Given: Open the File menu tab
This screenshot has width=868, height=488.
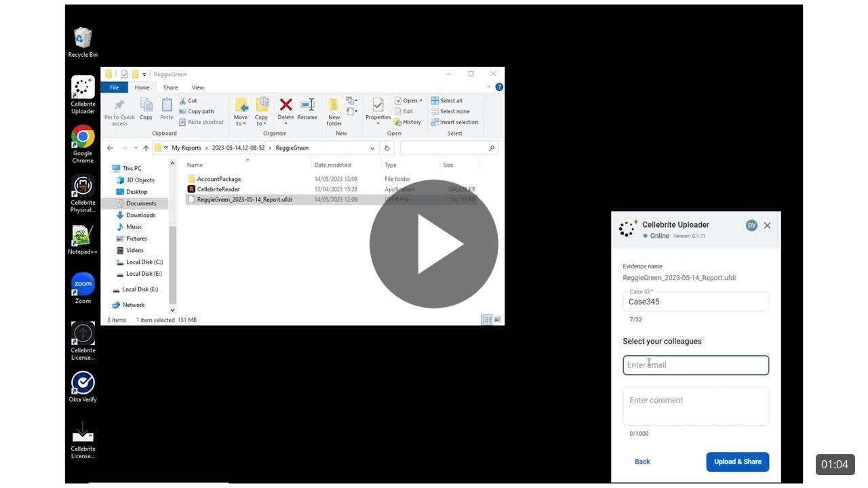Looking at the screenshot, I should coord(115,87).
